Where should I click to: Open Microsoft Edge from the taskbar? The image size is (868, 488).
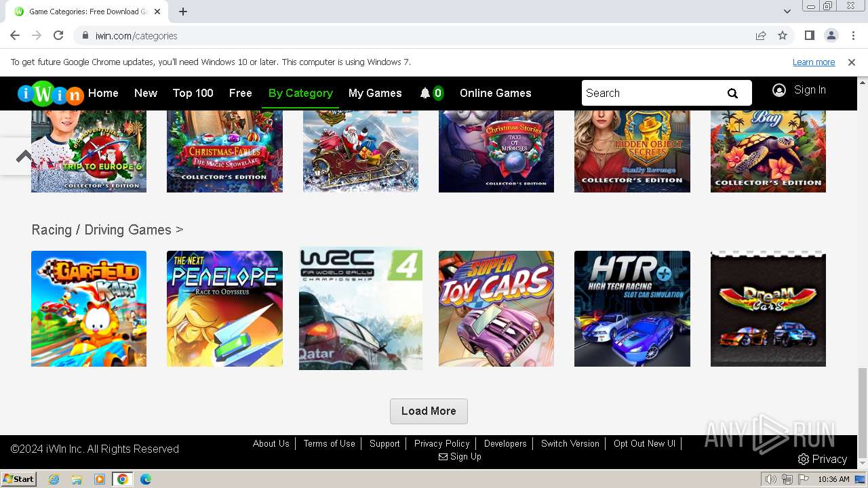145,479
